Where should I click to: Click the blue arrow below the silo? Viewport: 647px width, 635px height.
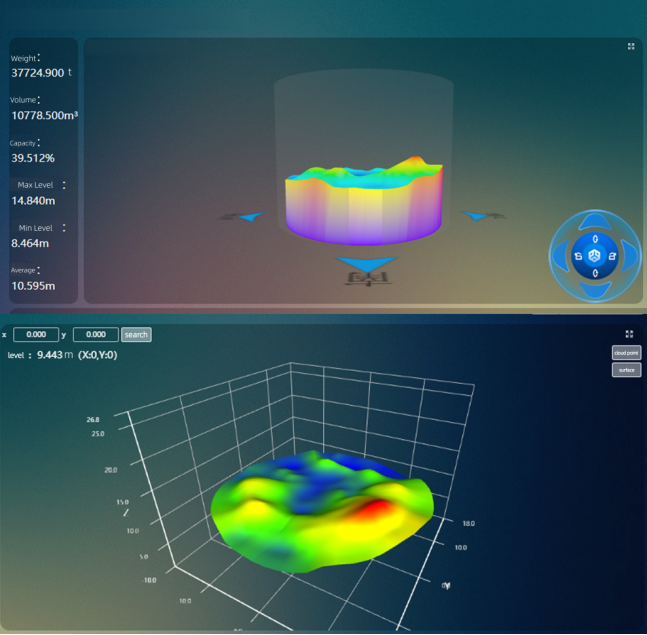(366, 264)
